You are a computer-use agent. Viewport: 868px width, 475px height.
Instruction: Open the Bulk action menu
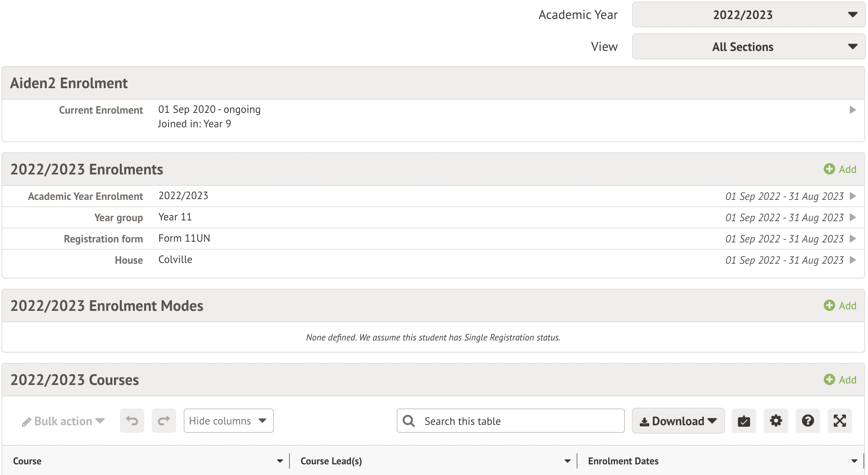(63, 421)
